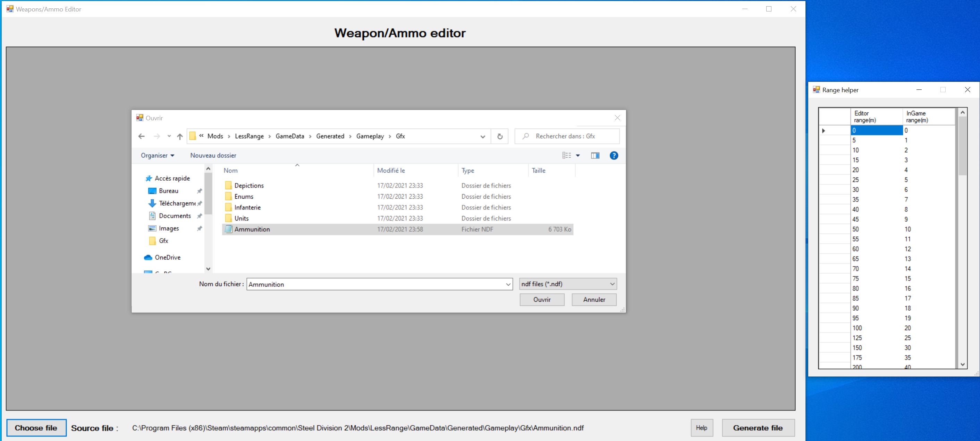980x441 pixels.
Task: Click the Ouvrir button
Action: [542, 300]
